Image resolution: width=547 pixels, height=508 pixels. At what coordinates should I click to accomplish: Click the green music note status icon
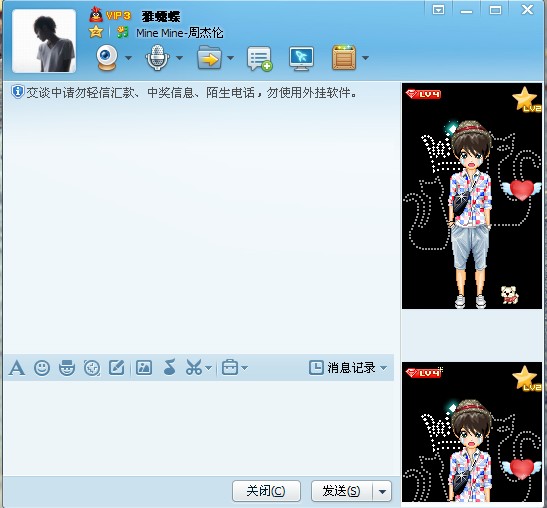(122, 32)
